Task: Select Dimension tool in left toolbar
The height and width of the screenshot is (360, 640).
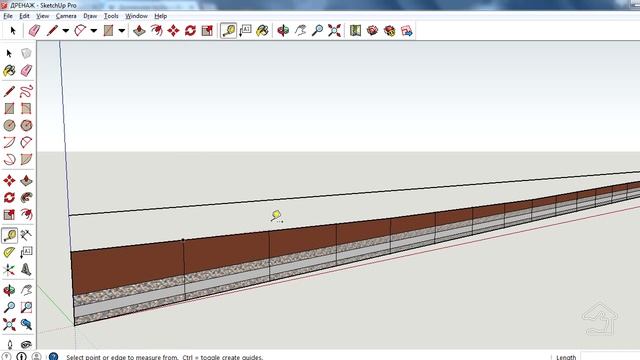Action: coord(26,235)
